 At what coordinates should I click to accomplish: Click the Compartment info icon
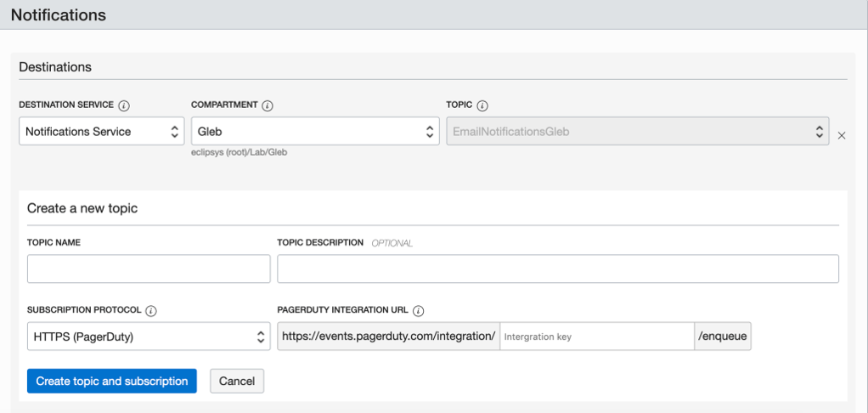pyautogui.click(x=268, y=105)
